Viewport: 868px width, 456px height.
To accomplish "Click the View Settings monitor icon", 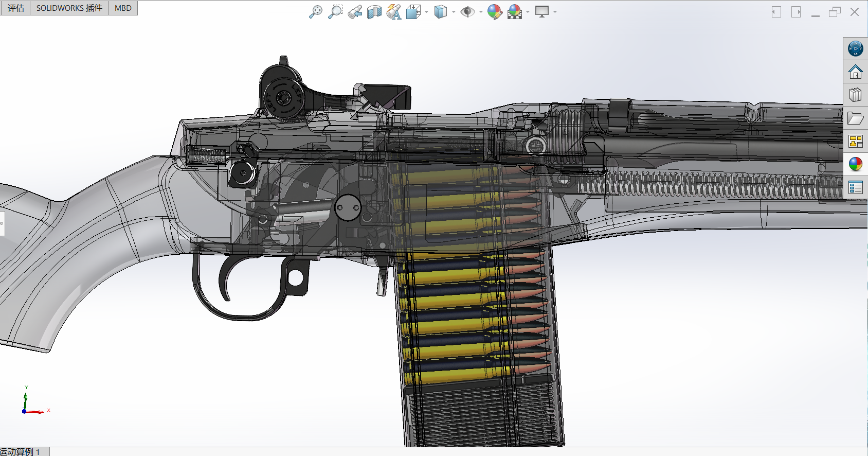I will [542, 11].
